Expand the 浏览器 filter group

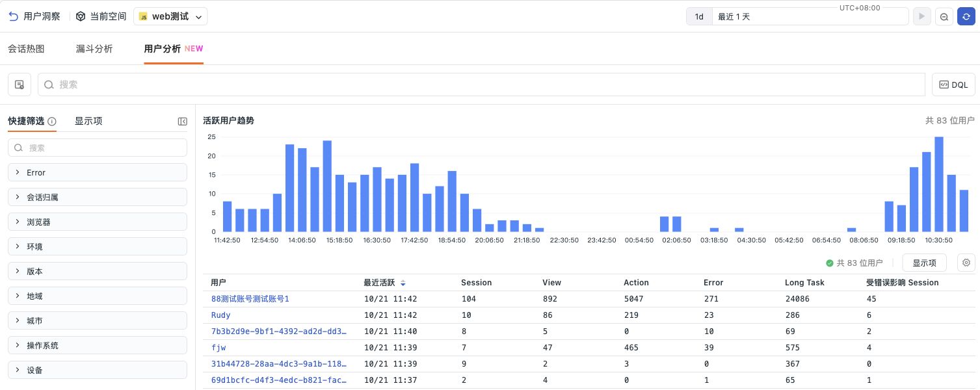coord(98,222)
